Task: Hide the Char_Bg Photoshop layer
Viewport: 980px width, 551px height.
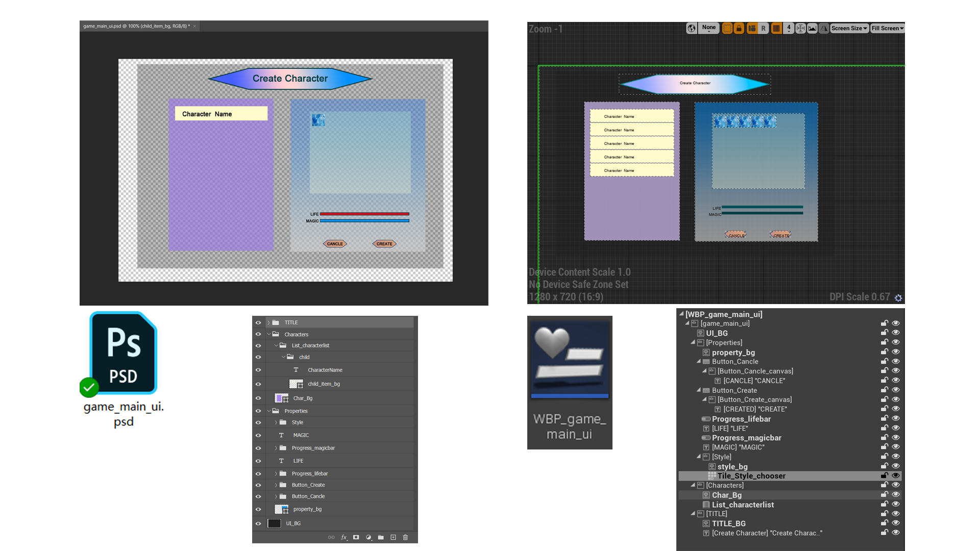Action: [x=258, y=398]
